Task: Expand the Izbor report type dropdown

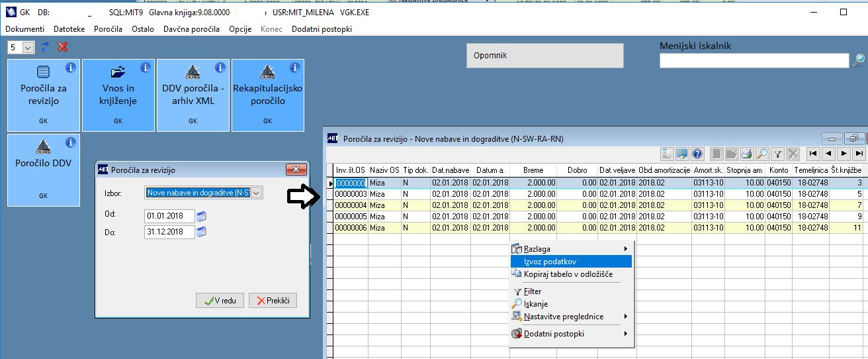Action: tap(257, 193)
